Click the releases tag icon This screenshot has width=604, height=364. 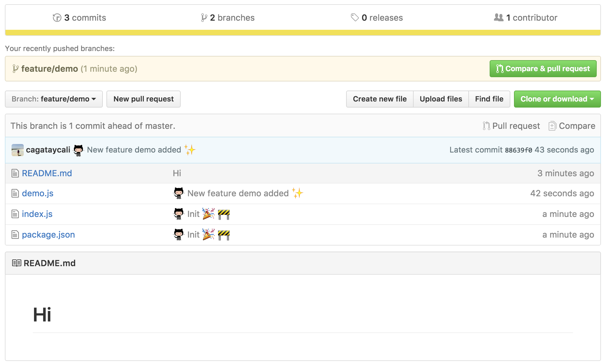tap(355, 17)
